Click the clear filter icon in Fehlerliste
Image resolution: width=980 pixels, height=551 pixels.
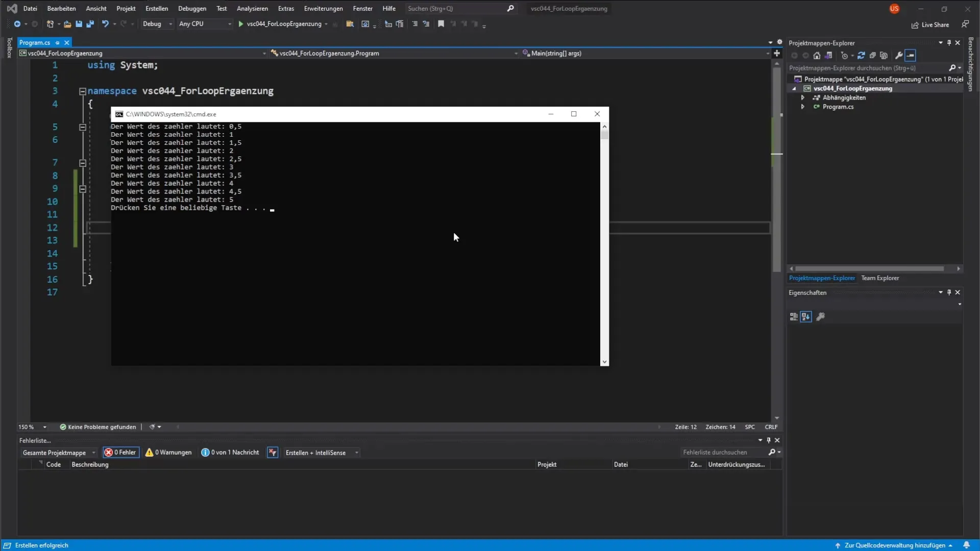point(273,453)
